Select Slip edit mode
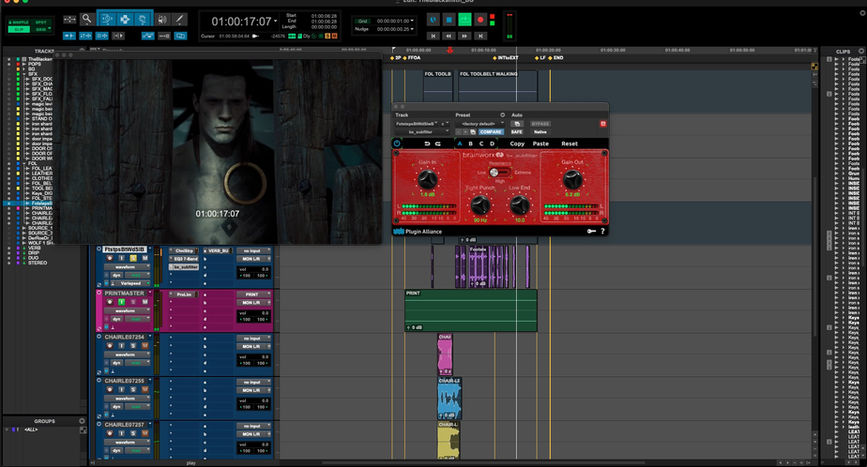The height and width of the screenshot is (467, 867). coord(18,29)
